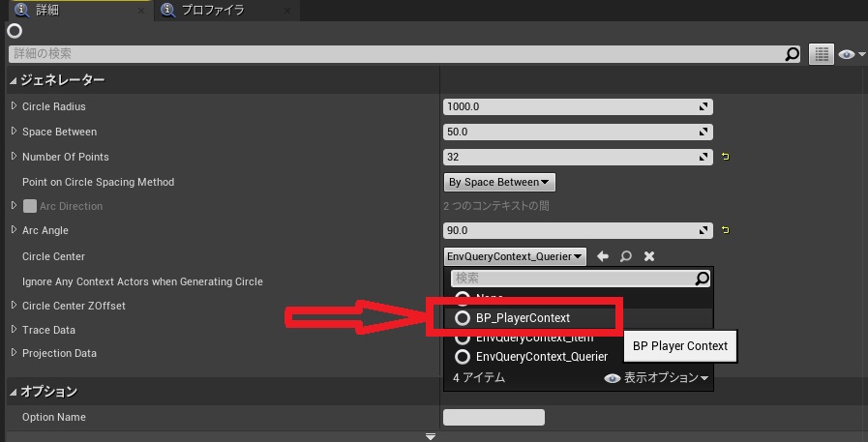Click the Circle Radius value field 1000.0
The image size is (868, 442).
pos(578,106)
